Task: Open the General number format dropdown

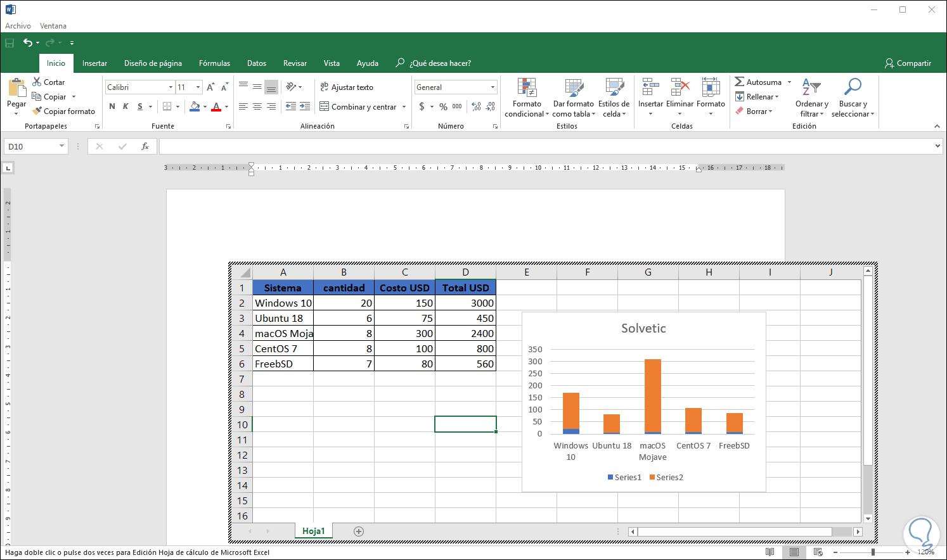Action: point(493,87)
